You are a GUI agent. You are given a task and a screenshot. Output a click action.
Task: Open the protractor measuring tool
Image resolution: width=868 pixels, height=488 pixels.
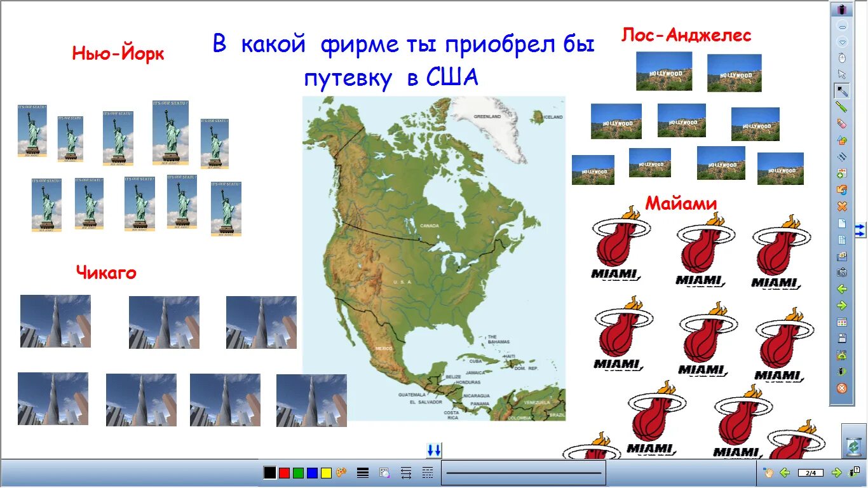click(x=842, y=355)
